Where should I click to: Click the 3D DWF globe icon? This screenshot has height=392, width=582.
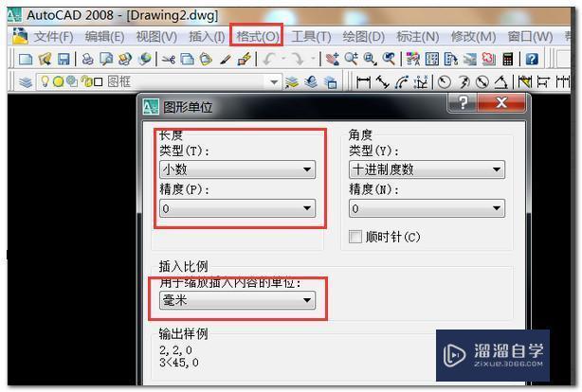[145, 59]
